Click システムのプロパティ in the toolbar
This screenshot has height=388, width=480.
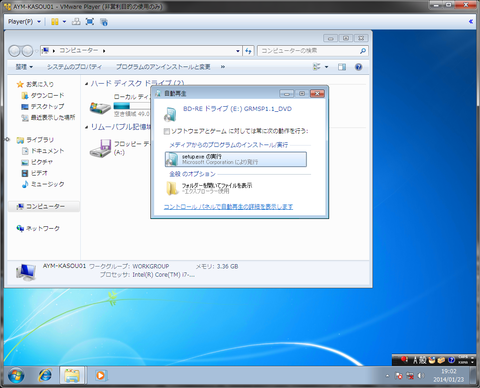coord(74,67)
